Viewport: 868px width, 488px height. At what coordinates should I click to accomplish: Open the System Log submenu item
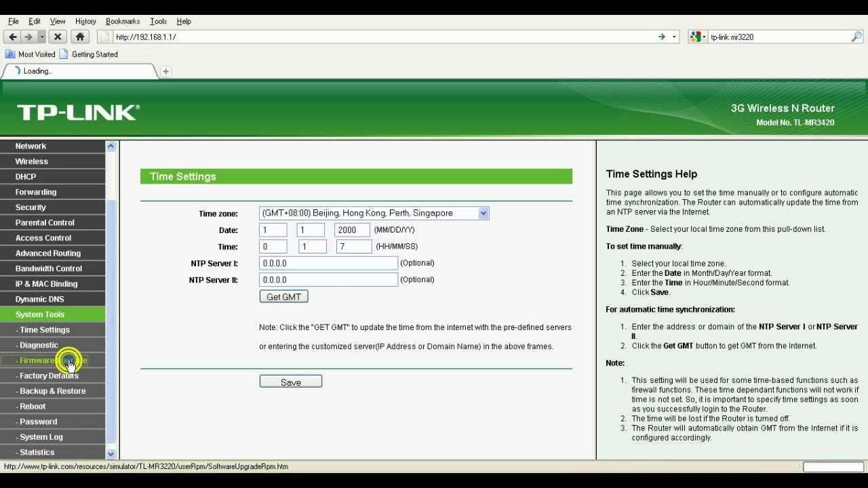coord(52,437)
